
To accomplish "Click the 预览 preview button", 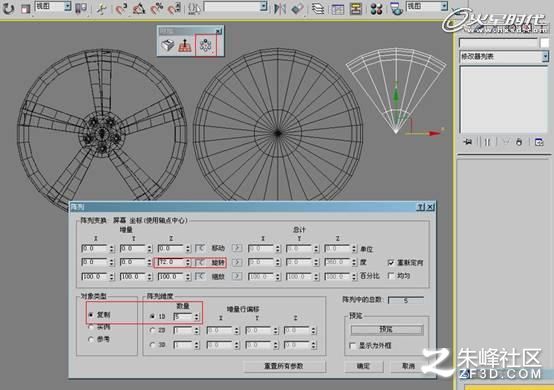I will [387, 329].
